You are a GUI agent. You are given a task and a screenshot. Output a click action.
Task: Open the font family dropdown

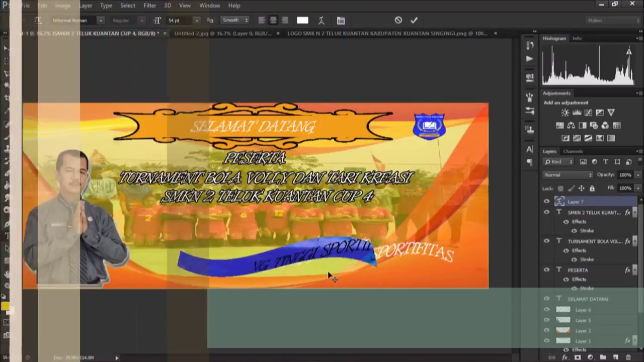[x=101, y=21]
